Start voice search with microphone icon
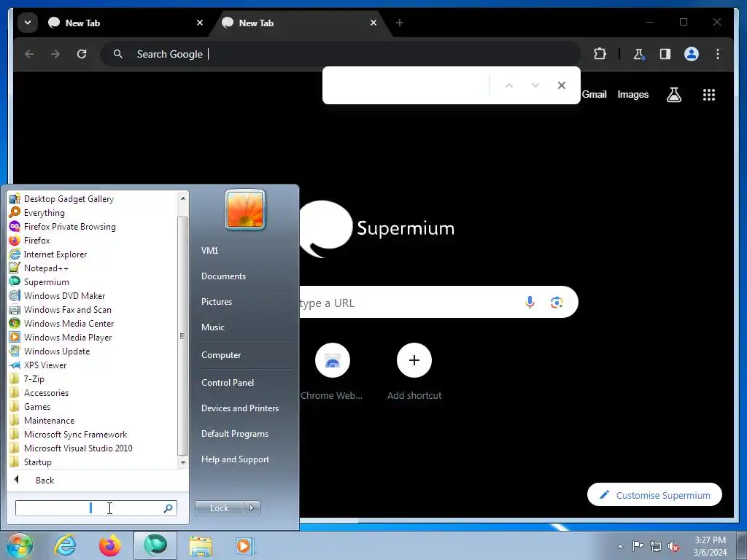The image size is (747, 560). tap(530, 302)
